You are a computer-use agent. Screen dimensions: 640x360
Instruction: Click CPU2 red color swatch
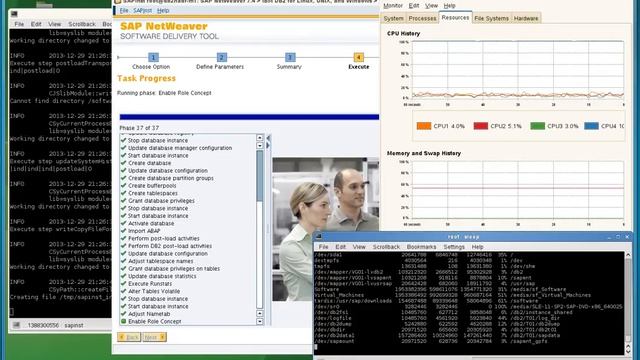click(x=480, y=126)
